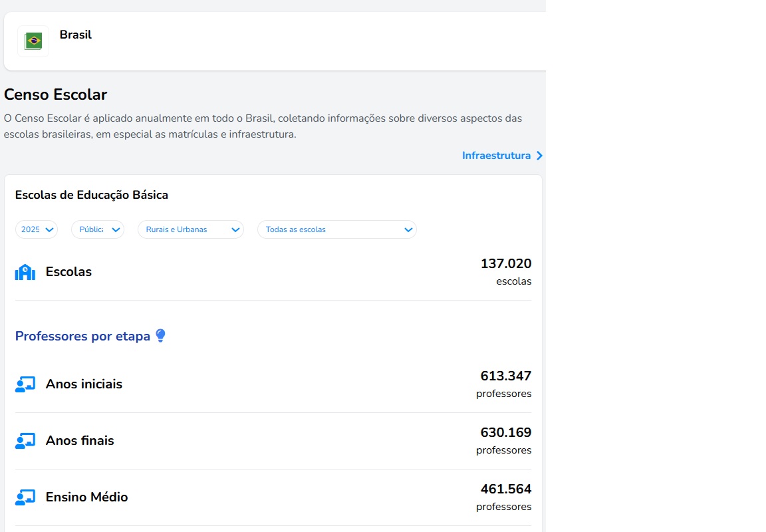Open the Rurais e Urbanas location dropdown

point(191,229)
